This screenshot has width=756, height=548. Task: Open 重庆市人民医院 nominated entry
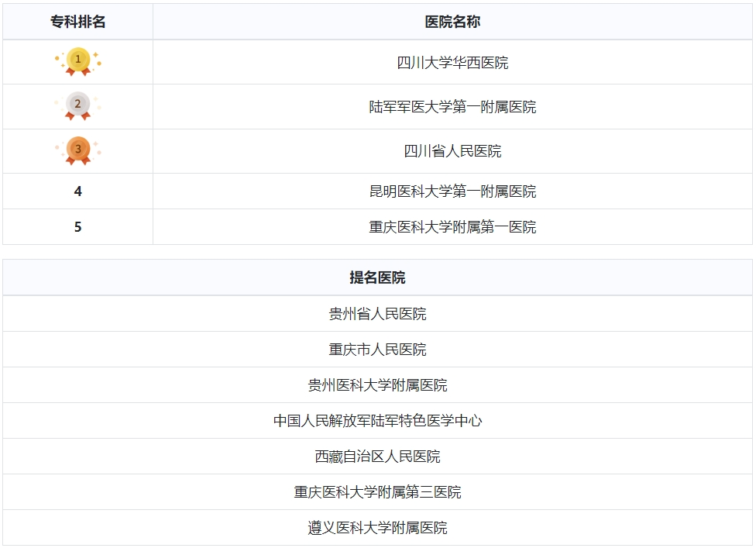[x=377, y=350]
